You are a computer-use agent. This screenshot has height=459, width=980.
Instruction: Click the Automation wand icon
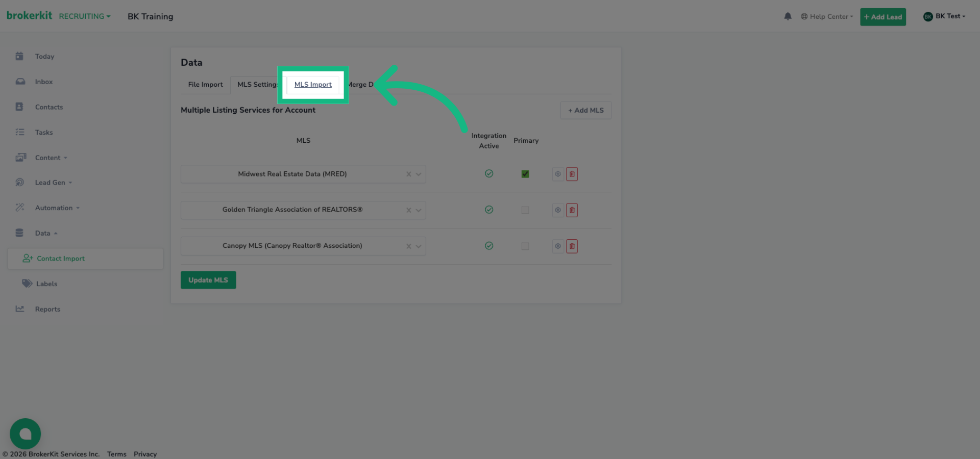[20, 208]
